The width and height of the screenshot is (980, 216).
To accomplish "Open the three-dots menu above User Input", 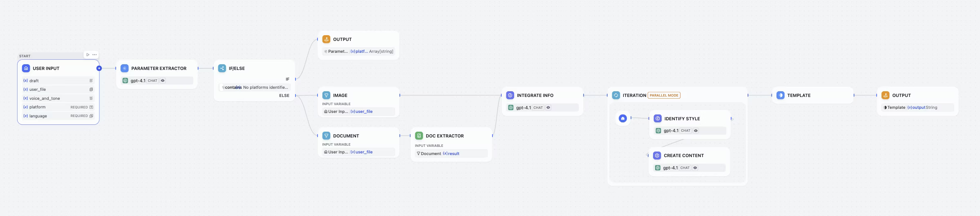I will tap(95, 55).
